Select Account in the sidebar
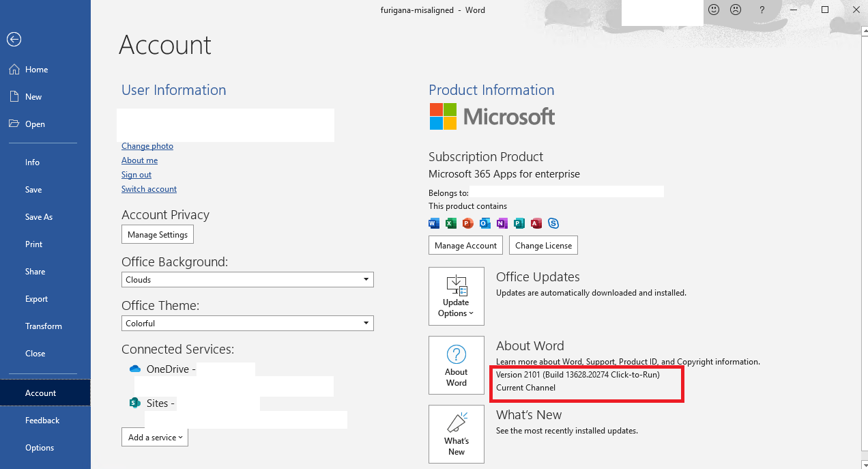Image resolution: width=868 pixels, height=469 pixels. [45, 393]
